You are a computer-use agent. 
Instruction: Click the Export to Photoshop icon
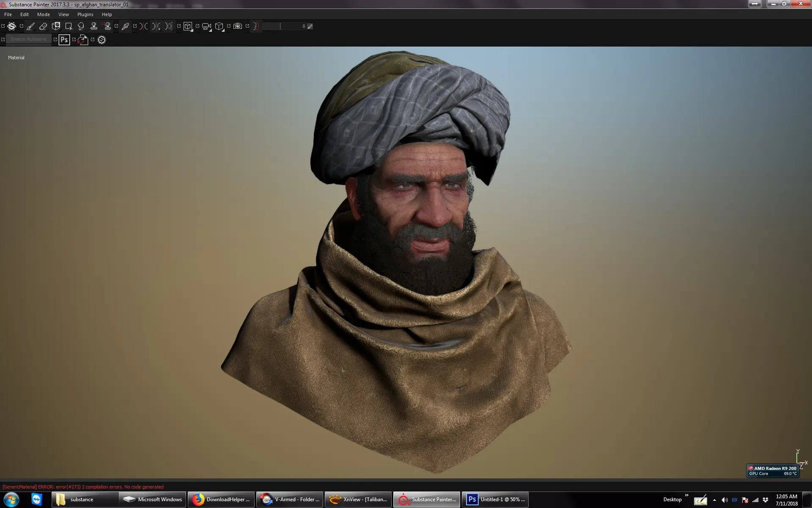[x=64, y=40]
